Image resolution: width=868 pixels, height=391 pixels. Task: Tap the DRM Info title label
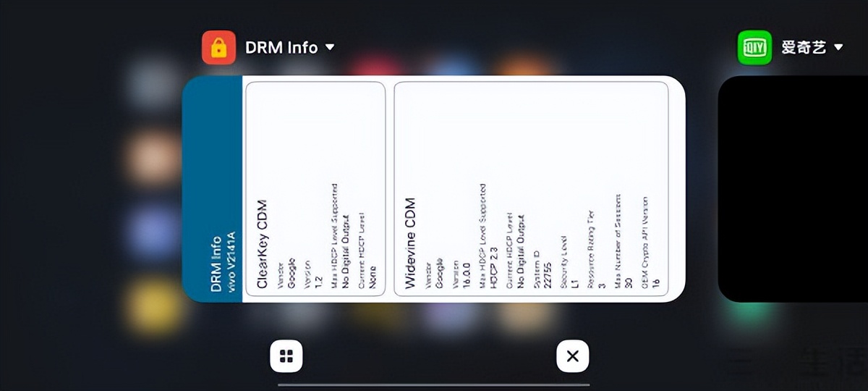[281, 48]
